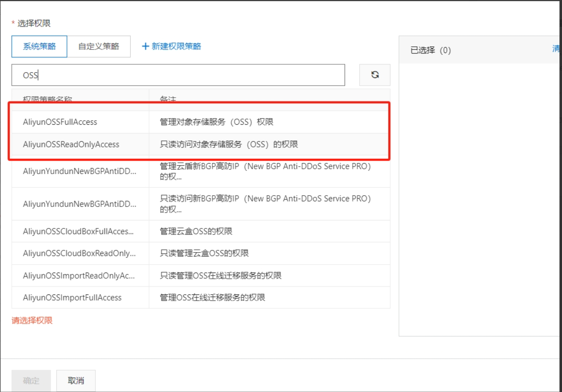The image size is (562, 392).
Task: Select the AliyunOSSReadOnlyAccess policy
Action: [71, 144]
